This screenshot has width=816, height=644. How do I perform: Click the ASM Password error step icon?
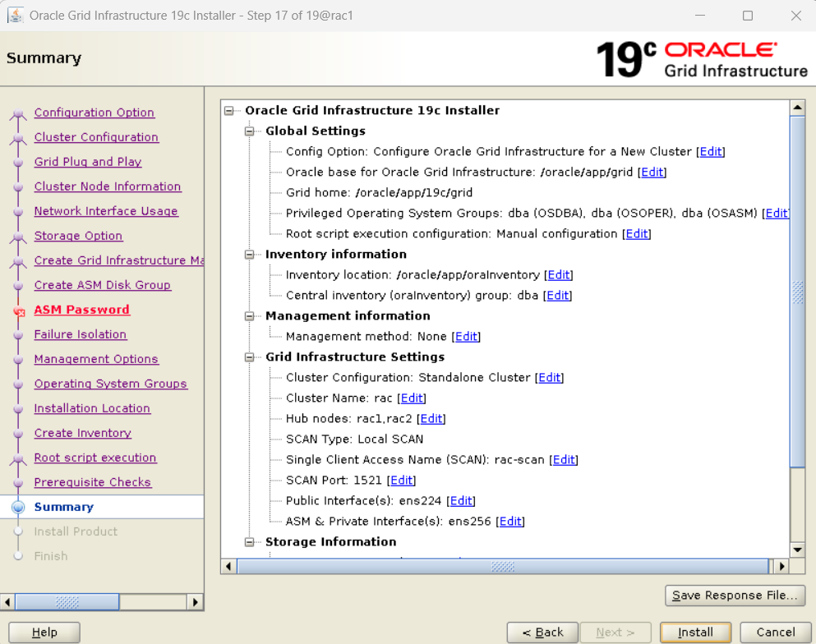point(19,311)
